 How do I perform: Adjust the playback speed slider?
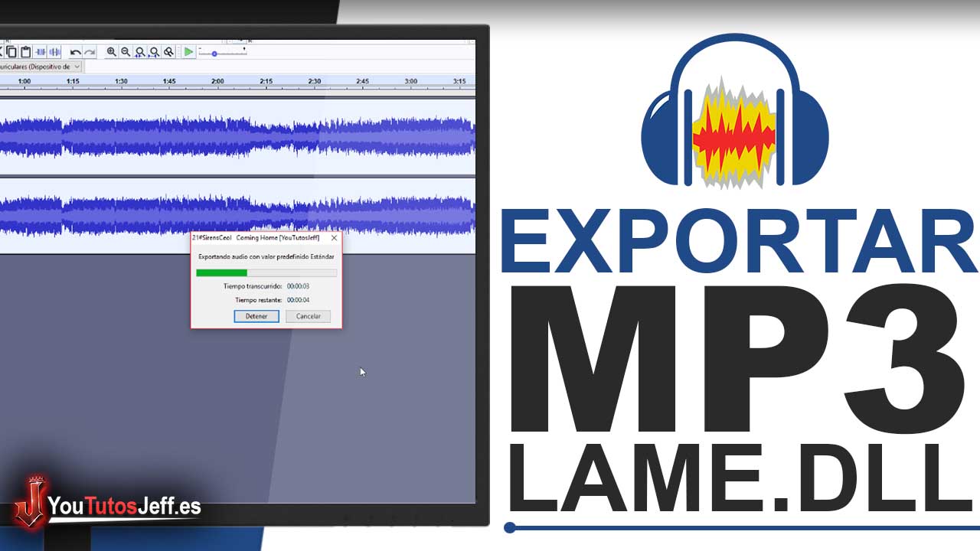223,52
